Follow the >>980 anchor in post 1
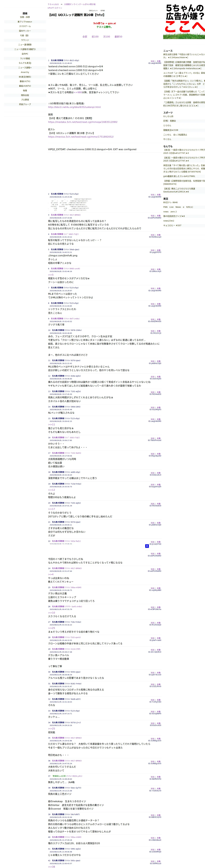The height and width of the screenshot is (868, 205). pyautogui.click(x=78, y=92)
